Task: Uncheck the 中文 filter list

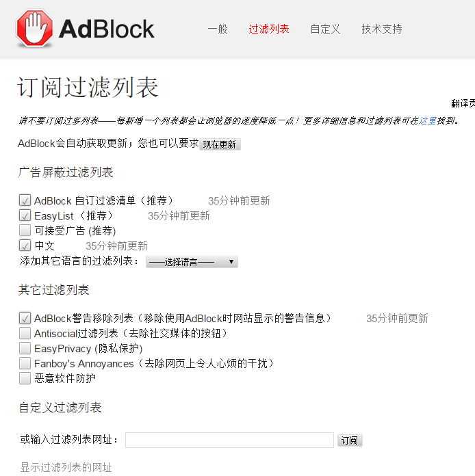Action: [25, 246]
